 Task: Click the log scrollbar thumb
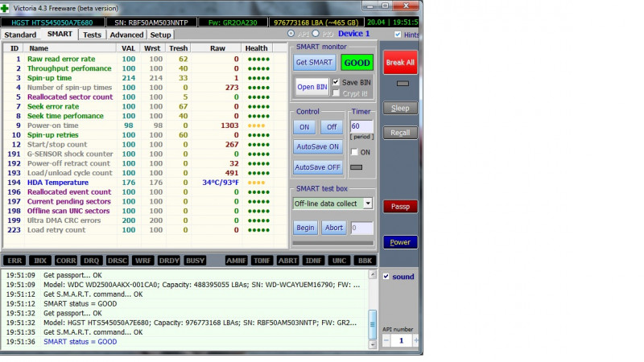tap(372, 323)
